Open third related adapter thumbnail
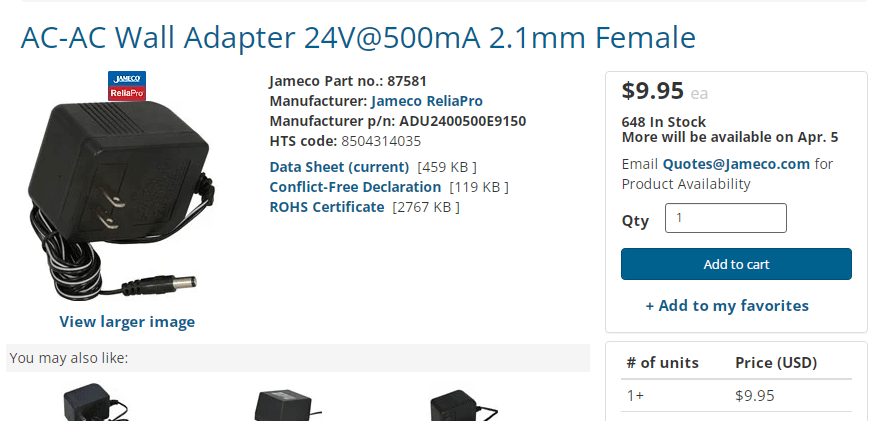This screenshot has height=421, width=877. click(461, 405)
